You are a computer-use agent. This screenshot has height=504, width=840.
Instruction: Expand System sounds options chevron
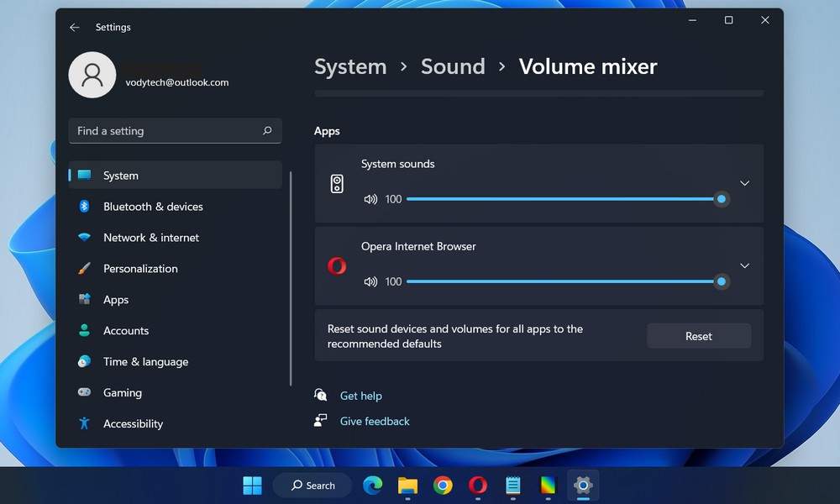[x=744, y=183]
